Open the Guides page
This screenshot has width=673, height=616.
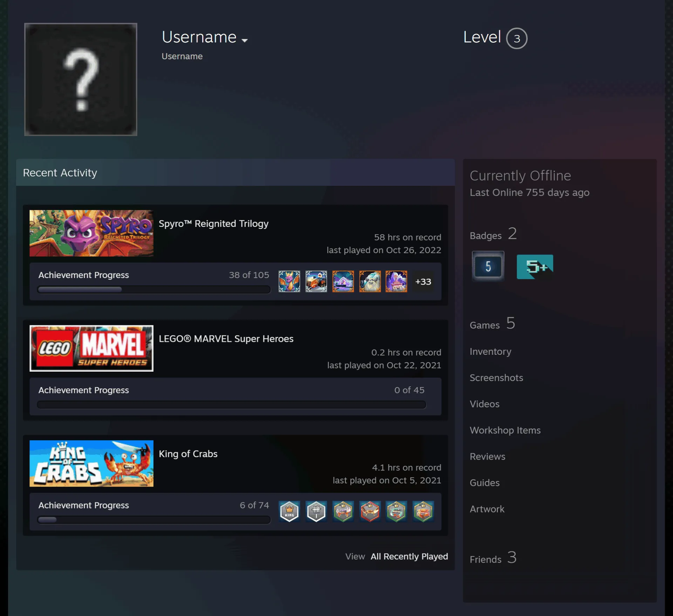pyautogui.click(x=484, y=483)
